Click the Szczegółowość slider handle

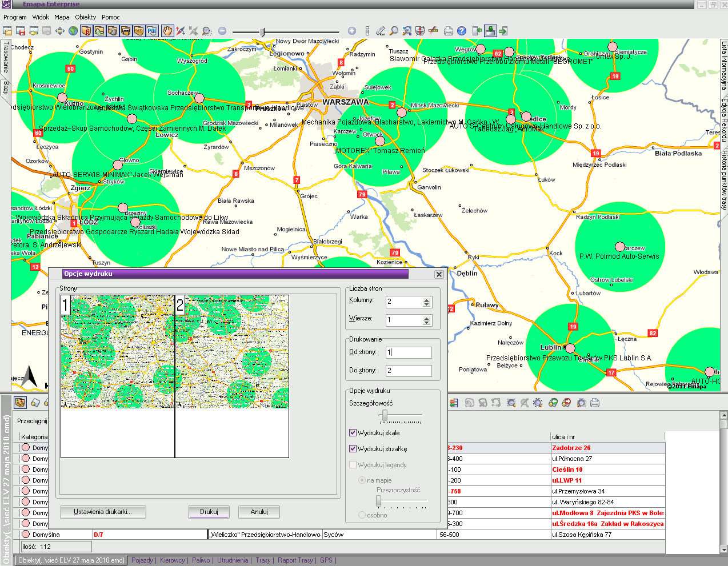click(x=385, y=415)
